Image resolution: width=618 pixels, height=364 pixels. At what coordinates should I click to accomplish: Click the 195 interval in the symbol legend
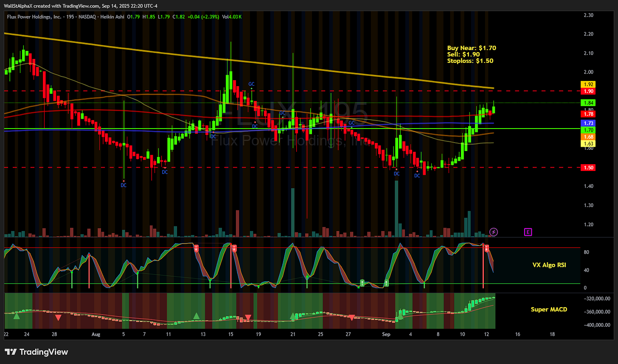point(70,17)
